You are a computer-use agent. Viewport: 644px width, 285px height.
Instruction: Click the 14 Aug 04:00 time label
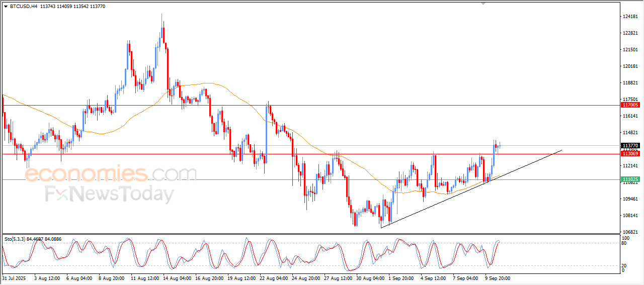[x=177, y=278]
